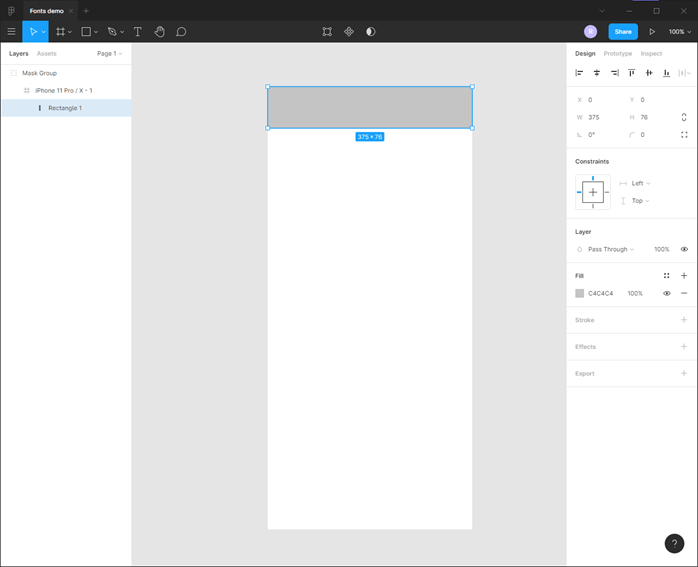The image size is (698, 567).
Task: Toggle Independent Corners icon
Action: click(x=684, y=135)
